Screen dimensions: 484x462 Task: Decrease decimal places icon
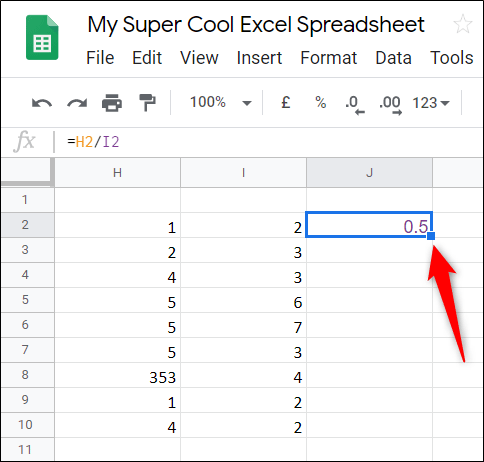pyautogui.click(x=355, y=105)
